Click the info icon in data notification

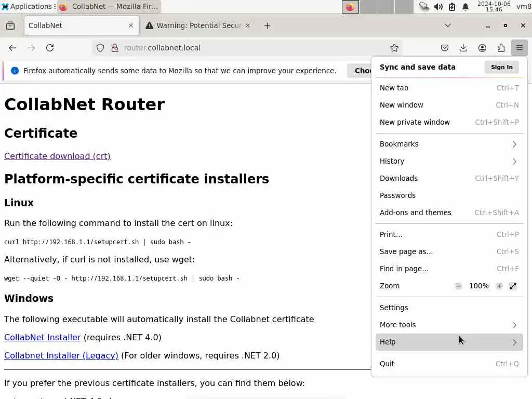[x=15, y=71]
